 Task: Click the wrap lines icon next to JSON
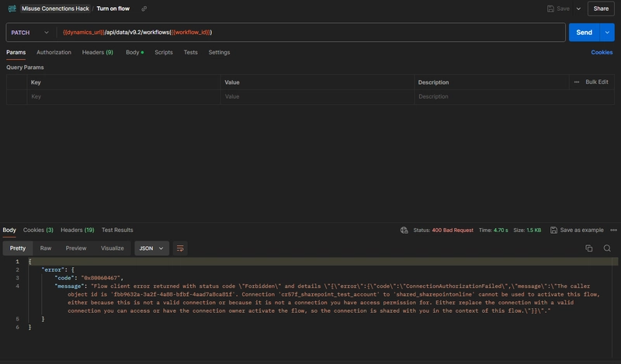[181, 248]
